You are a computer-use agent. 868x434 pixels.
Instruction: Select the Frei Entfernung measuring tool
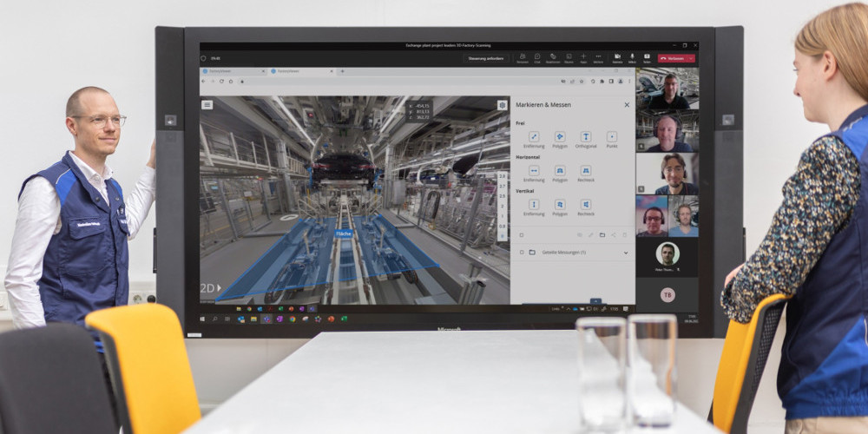(x=534, y=137)
